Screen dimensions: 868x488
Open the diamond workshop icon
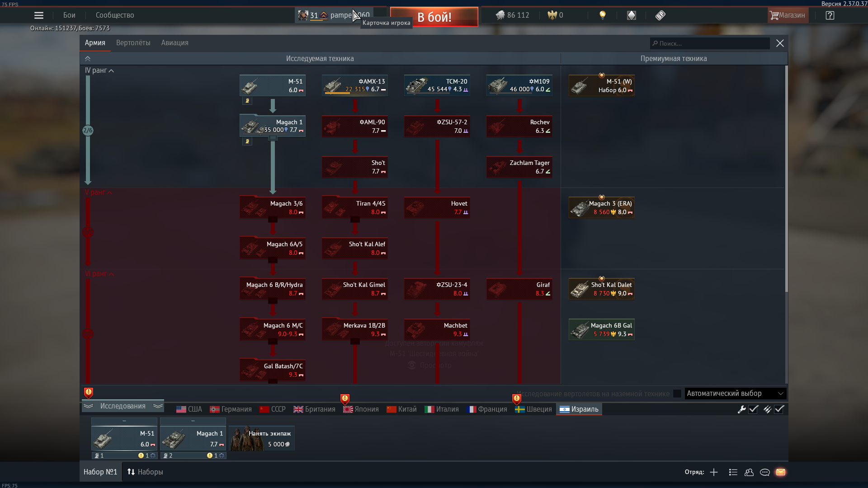632,15
